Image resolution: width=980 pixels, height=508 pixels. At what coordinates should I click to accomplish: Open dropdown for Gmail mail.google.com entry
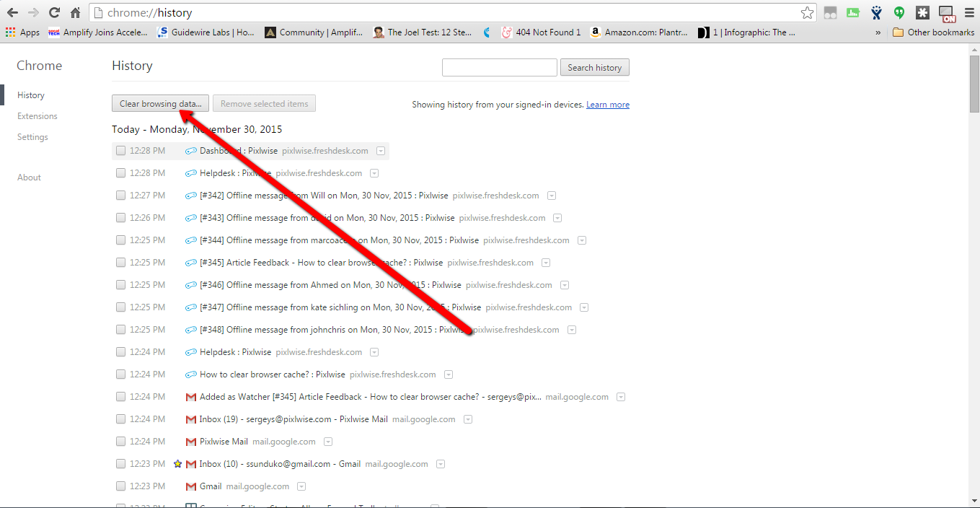pos(301,486)
